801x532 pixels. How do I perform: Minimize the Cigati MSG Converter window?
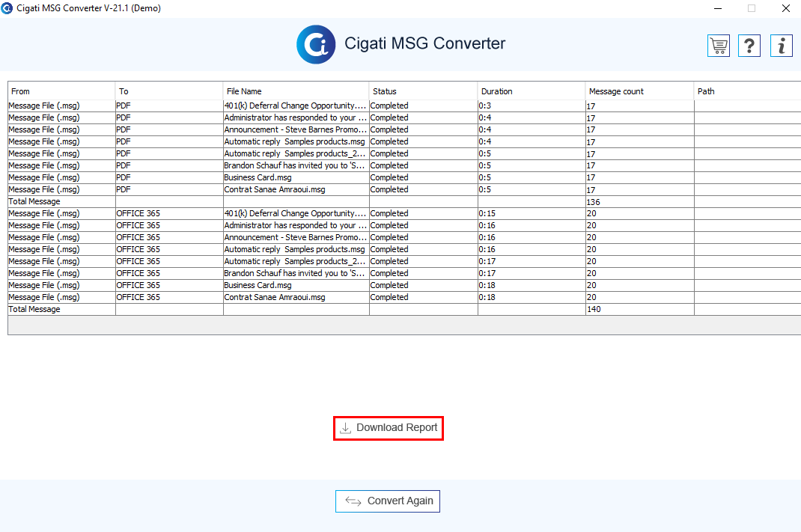[x=718, y=8]
